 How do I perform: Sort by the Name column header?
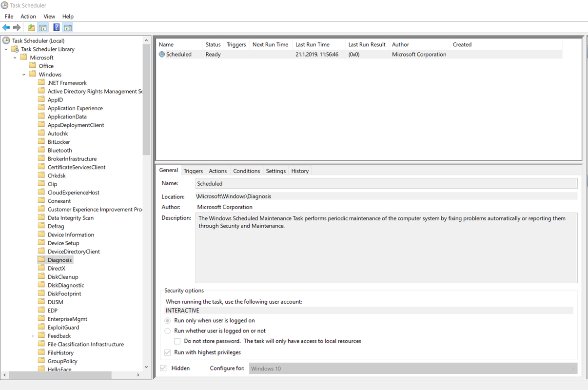click(x=179, y=44)
